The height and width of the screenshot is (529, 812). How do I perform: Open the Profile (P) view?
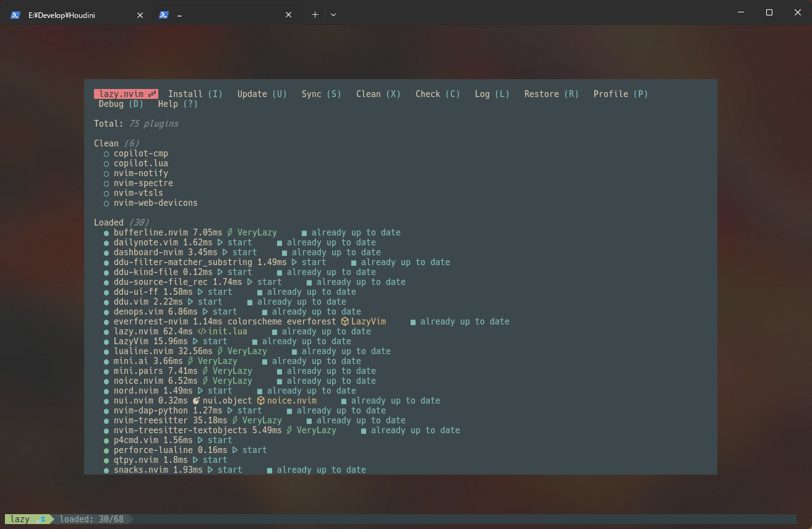(x=621, y=94)
